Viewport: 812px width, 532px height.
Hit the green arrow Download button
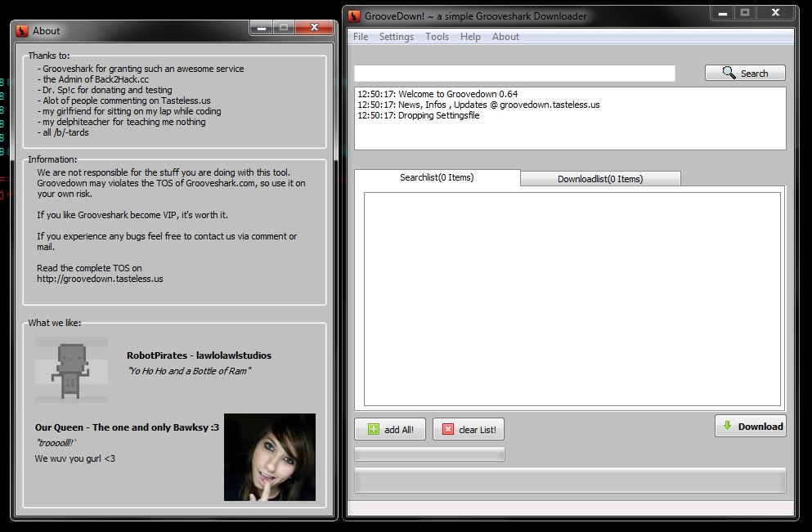(751, 426)
